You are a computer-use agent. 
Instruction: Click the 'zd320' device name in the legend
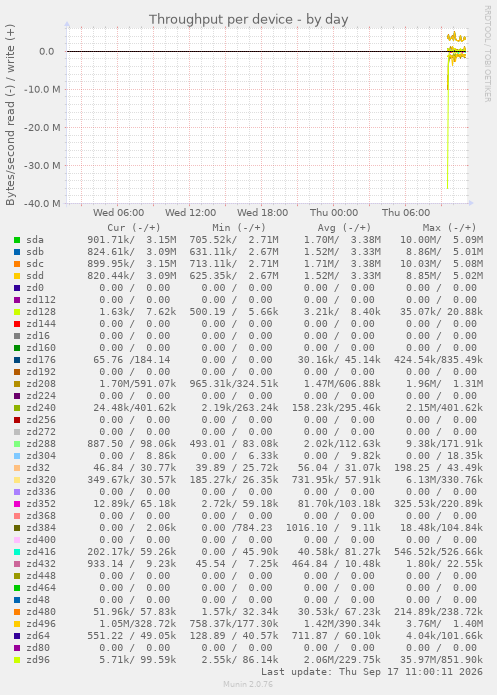[41, 480]
